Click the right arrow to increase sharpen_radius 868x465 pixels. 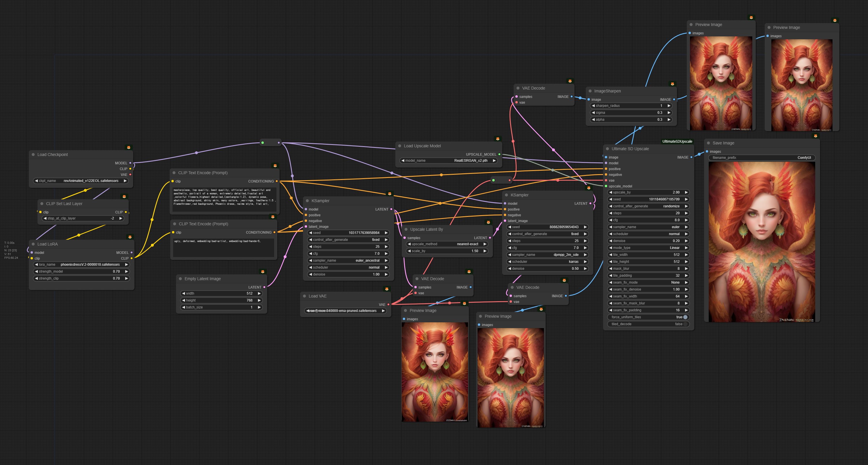(x=669, y=105)
